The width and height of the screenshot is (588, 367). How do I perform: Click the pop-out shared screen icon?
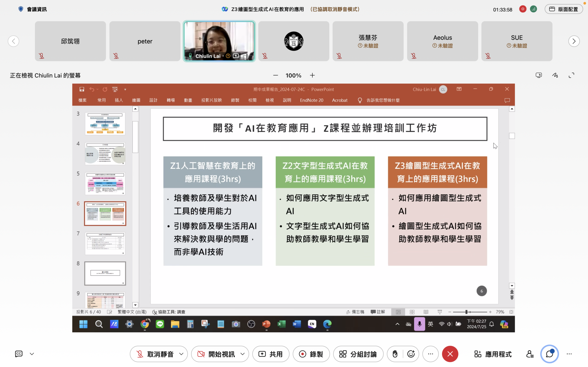539,75
